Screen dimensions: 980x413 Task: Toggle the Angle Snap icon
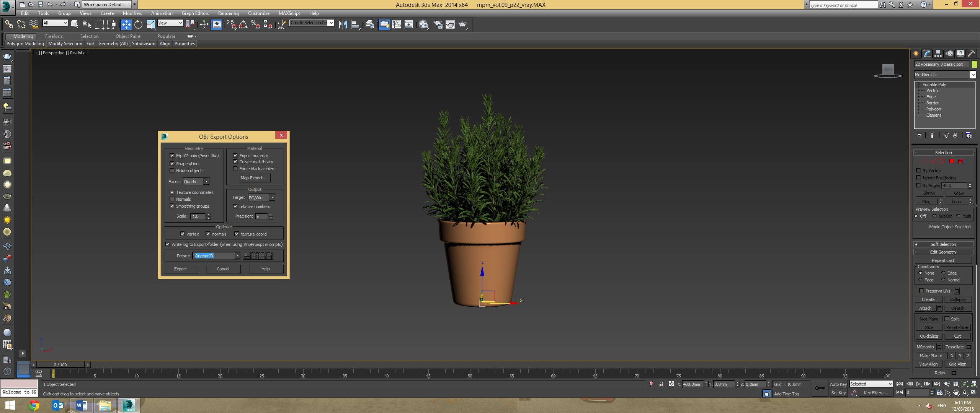coord(243,24)
